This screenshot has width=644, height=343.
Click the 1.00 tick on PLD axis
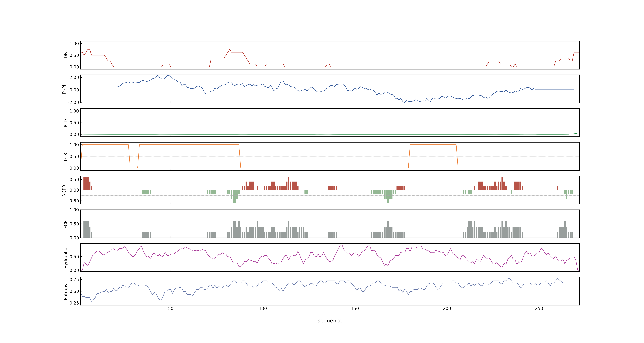(74, 111)
